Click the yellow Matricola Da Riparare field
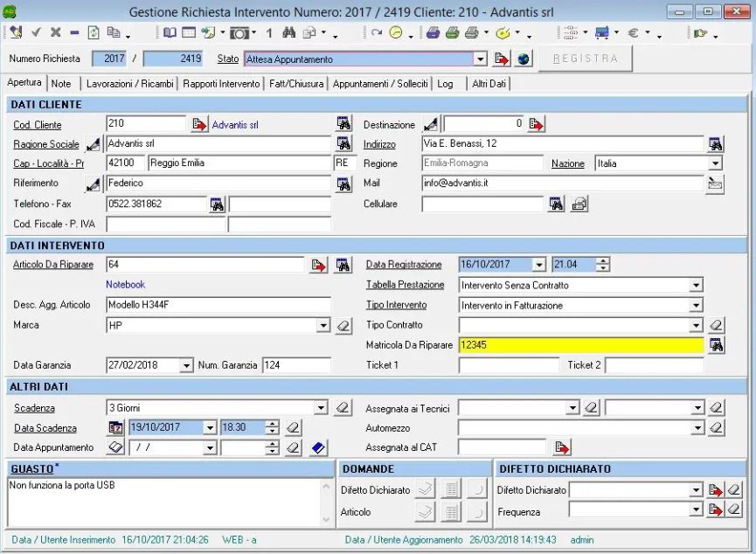This screenshot has width=756, height=554. (581, 345)
